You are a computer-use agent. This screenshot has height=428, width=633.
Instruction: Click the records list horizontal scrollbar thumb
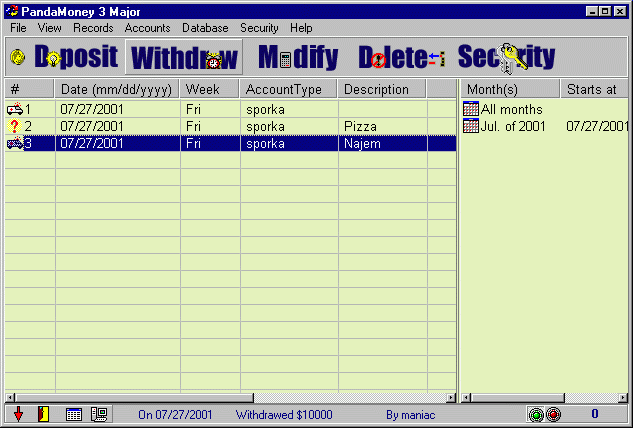134,398
